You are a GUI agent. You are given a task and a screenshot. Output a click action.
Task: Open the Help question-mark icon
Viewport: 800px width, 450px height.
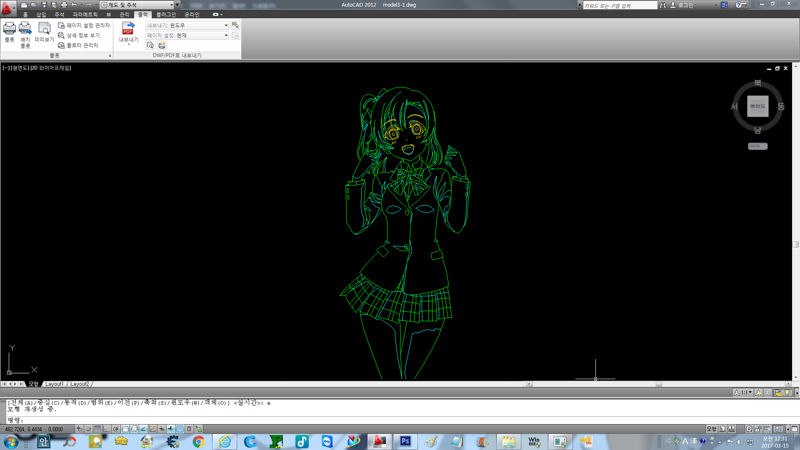click(x=740, y=5)
